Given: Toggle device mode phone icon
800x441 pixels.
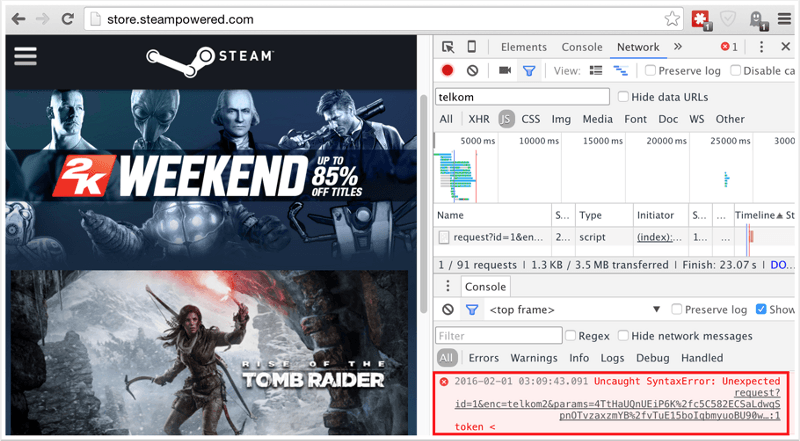Looking at the screenshot, I should pos(471,47).
